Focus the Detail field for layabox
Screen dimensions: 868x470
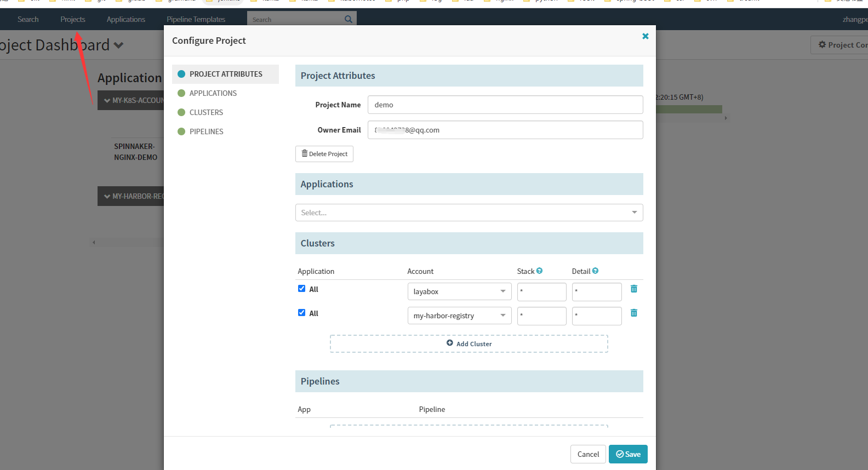[597, 291]
